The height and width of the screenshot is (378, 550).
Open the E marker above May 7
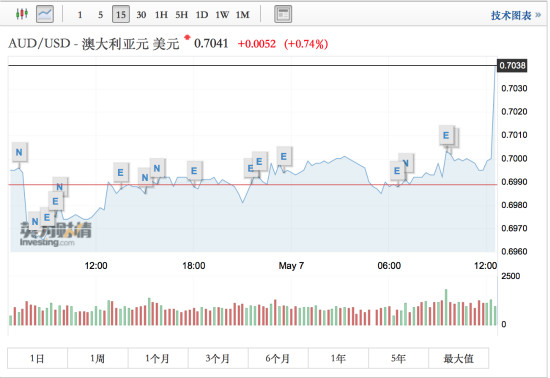point(284,156)
